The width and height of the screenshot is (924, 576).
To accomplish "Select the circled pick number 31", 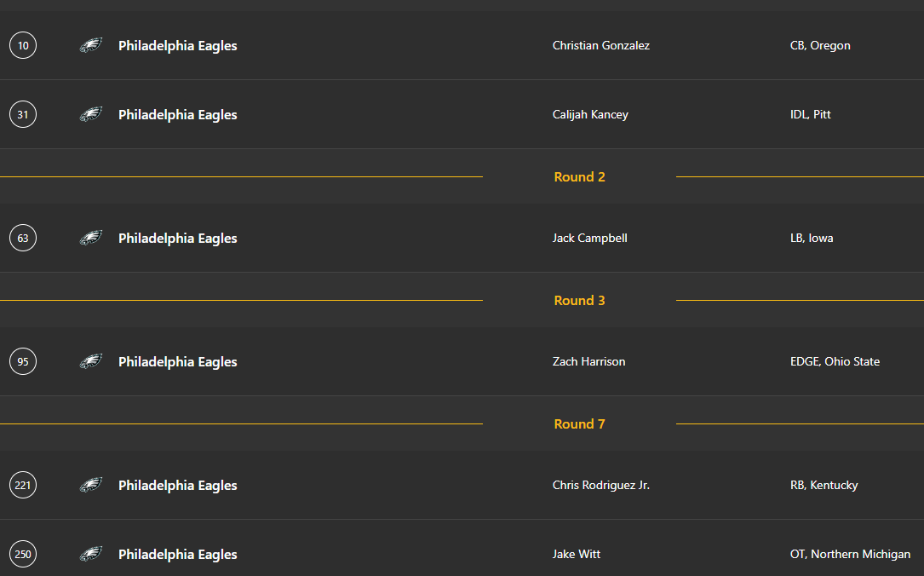I will point(23,114).
